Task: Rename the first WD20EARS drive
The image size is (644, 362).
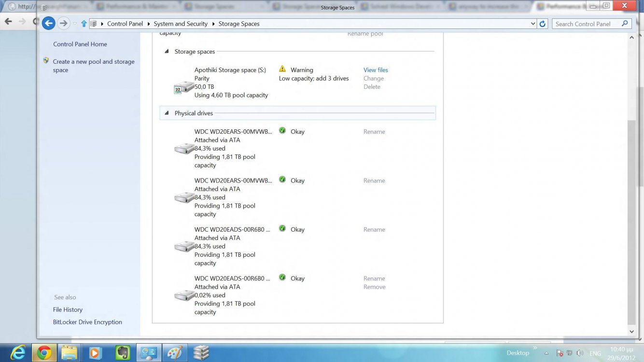Action: coord(374,131)
